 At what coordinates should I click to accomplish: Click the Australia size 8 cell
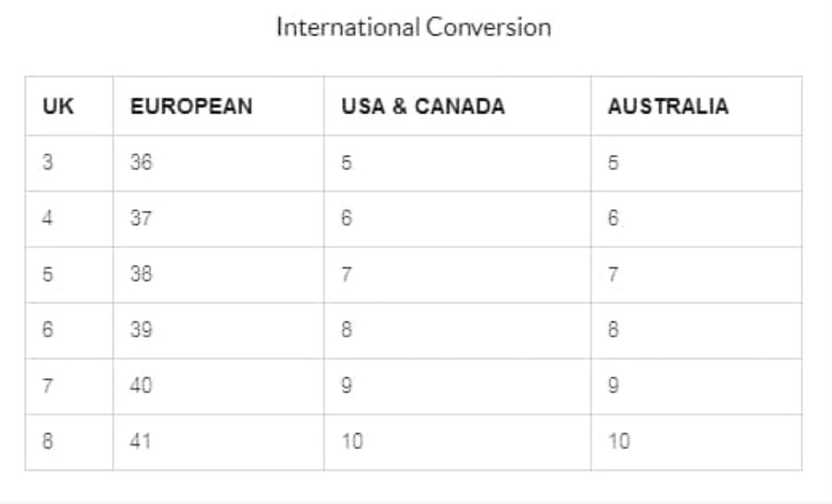coord(696,330)
